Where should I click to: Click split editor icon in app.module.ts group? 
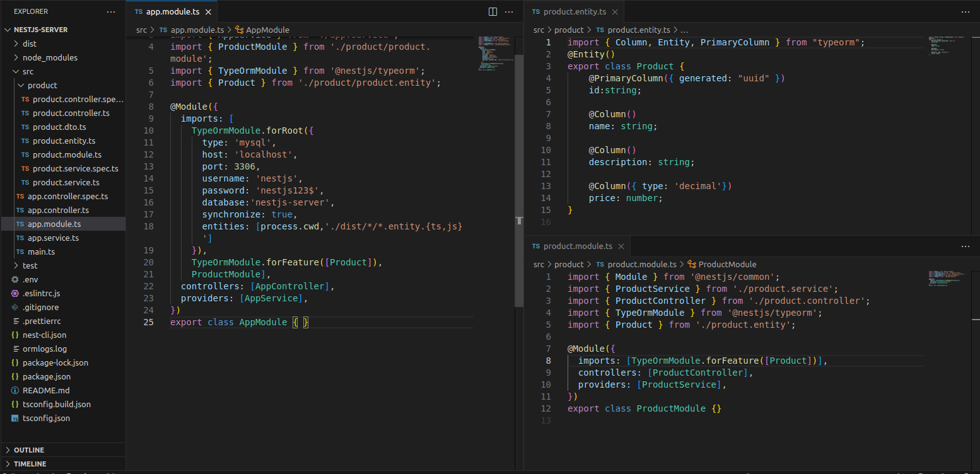coord(493,11)
